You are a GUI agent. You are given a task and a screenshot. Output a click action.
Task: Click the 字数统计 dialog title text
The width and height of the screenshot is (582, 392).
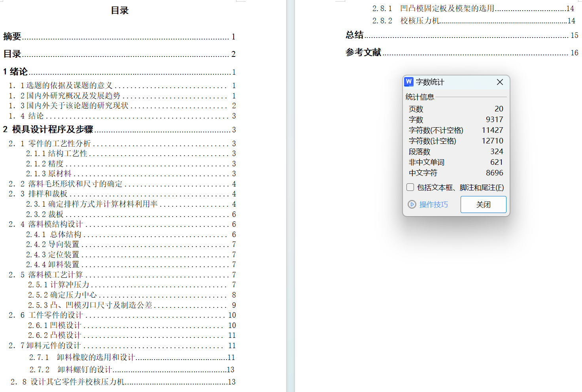coord(430,82)
